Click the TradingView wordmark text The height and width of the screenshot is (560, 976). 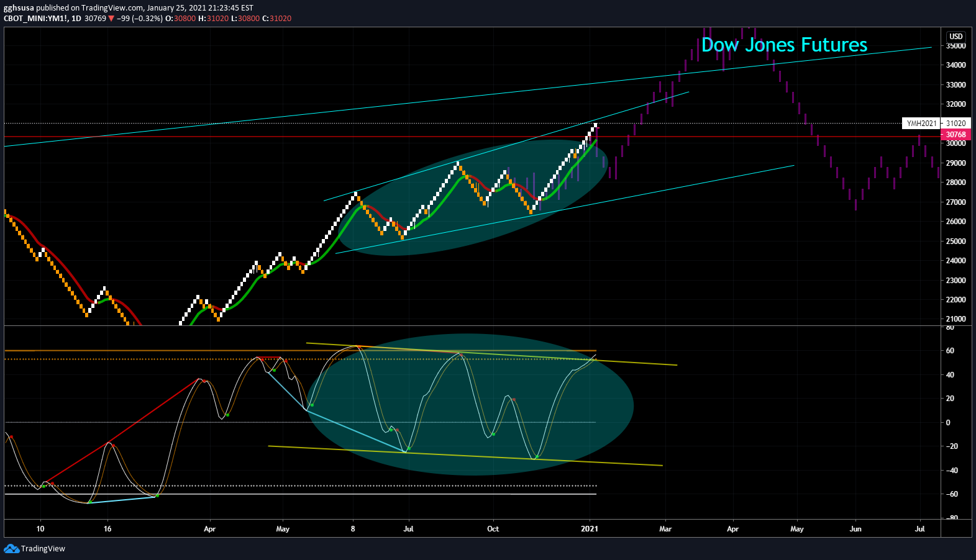43,548
